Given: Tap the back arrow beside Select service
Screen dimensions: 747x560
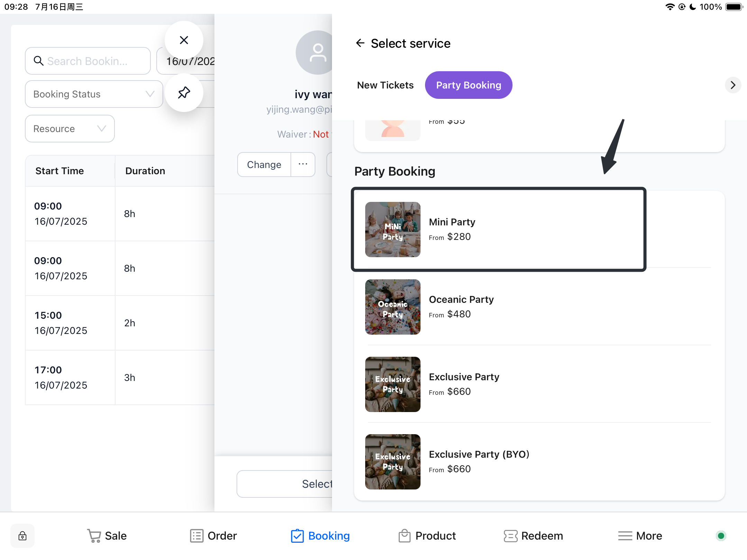Looking at the screenshot, I should point(360,43).
